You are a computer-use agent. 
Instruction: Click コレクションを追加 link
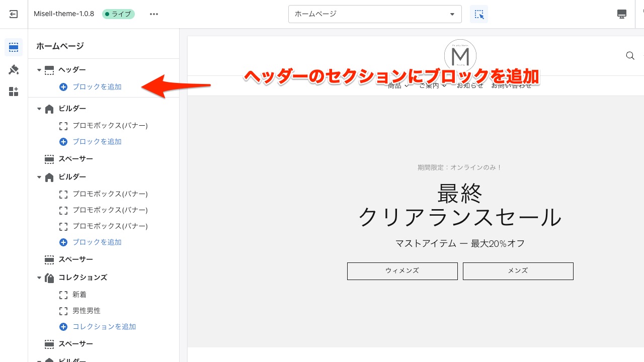(104, 327)
